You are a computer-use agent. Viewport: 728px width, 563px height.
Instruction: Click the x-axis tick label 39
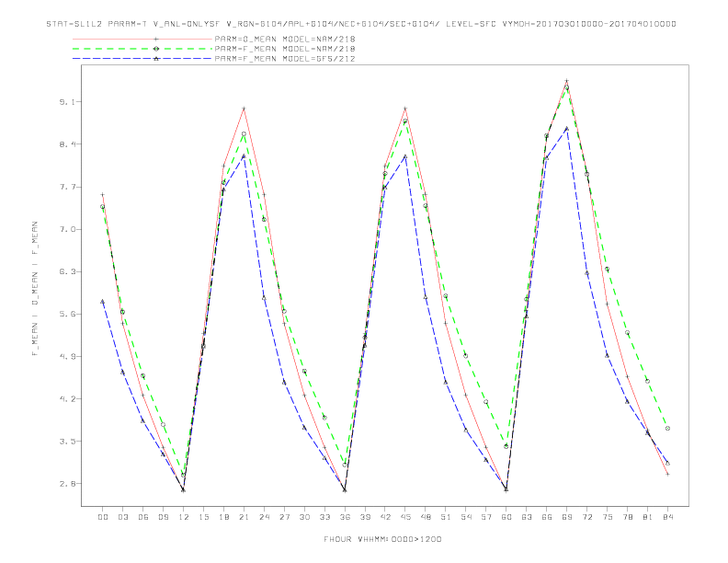(x=365, y=517)
